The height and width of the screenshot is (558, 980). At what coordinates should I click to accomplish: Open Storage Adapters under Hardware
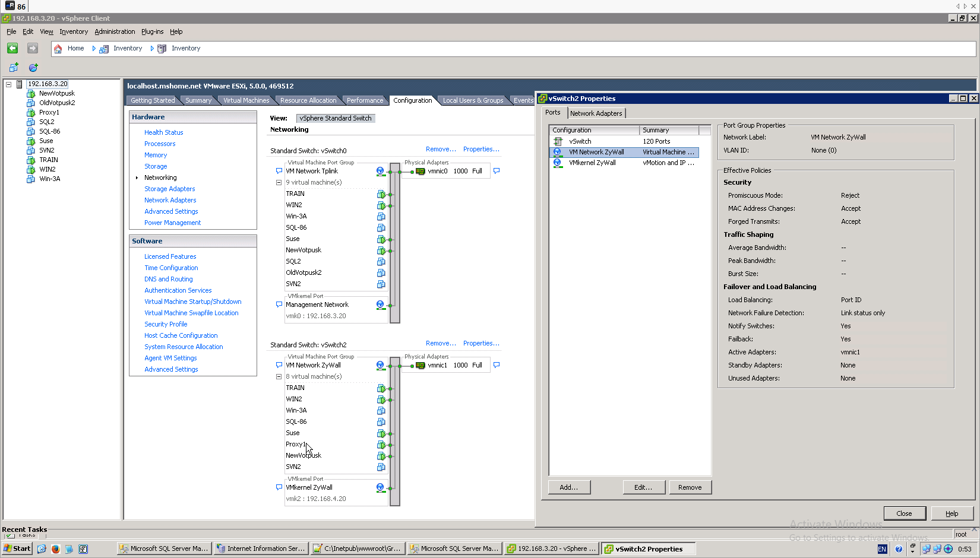169,189
